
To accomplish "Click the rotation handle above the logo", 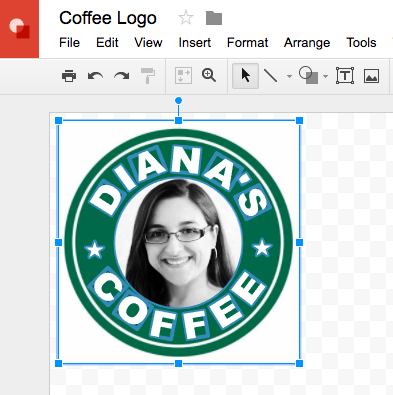I will (178, 100).
